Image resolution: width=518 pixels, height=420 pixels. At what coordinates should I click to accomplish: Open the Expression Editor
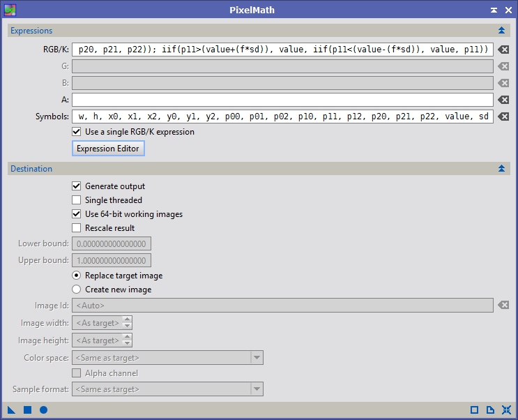(x=108, y=149)
